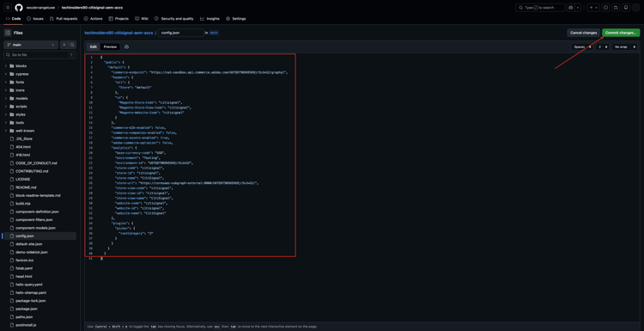The width and height of the screenshot is (644, 331).
Task: Select config.json in file tree
Action: coord(39,236)
